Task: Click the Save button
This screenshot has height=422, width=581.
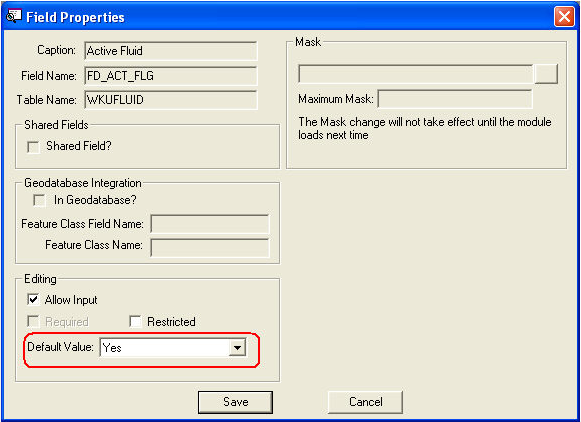Action: coord(235,402)
